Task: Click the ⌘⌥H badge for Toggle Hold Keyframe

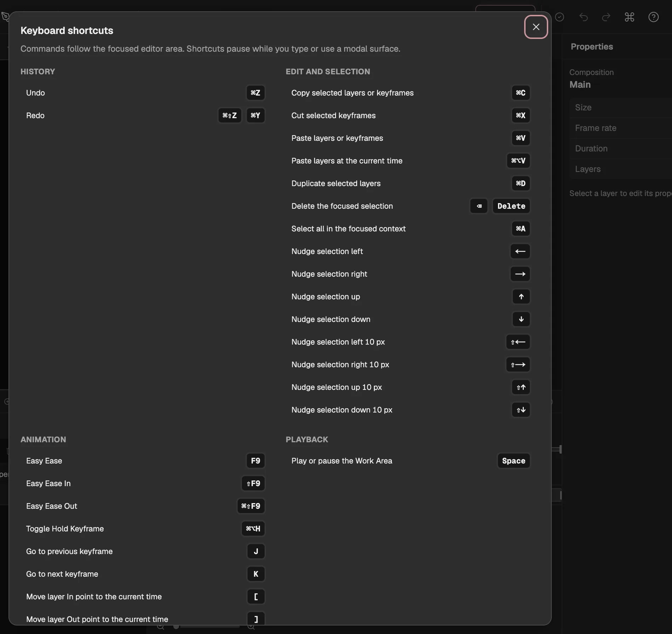Action: (253, 529)
